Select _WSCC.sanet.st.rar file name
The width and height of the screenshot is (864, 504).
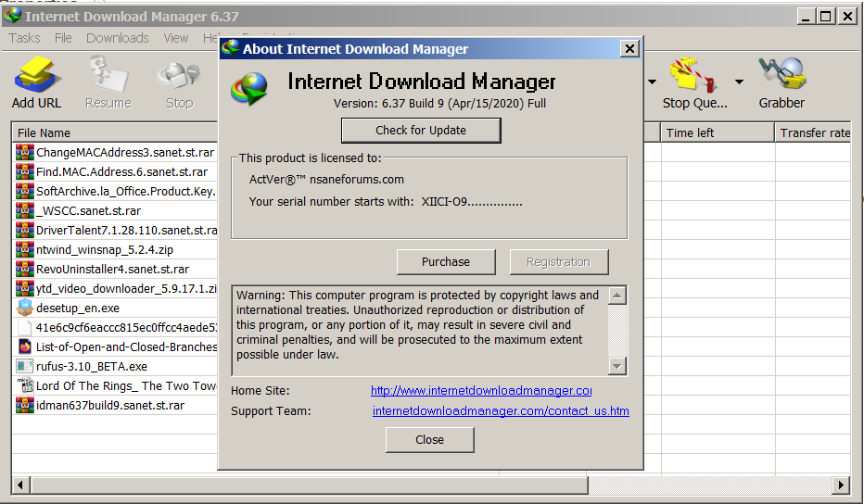88,211
